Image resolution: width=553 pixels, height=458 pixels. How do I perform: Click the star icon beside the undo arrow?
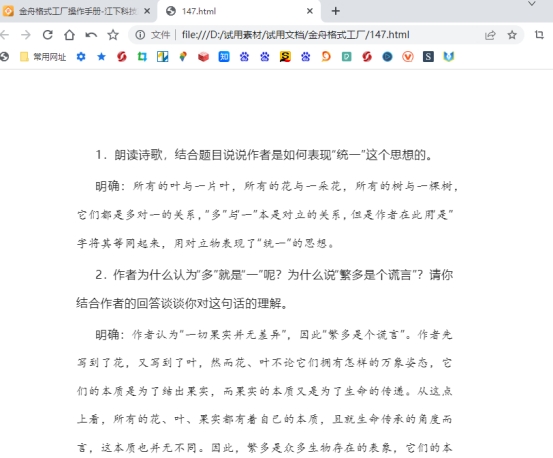click(x=113, y=35)
